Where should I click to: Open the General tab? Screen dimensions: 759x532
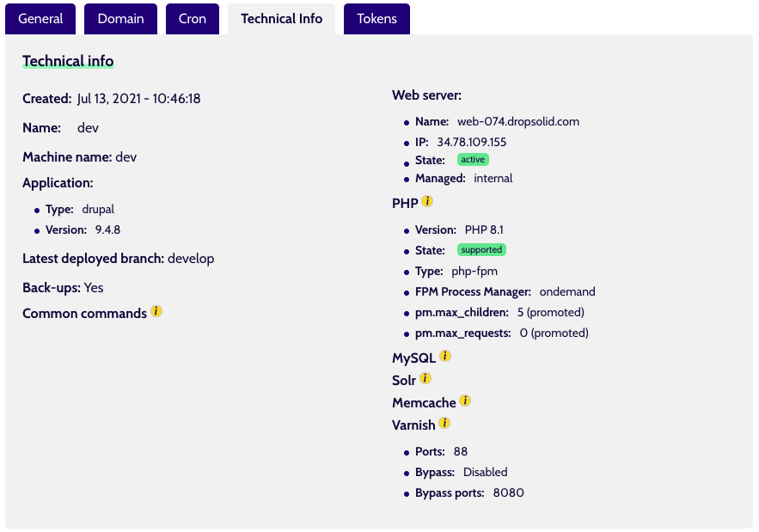[x=40, y=19]
